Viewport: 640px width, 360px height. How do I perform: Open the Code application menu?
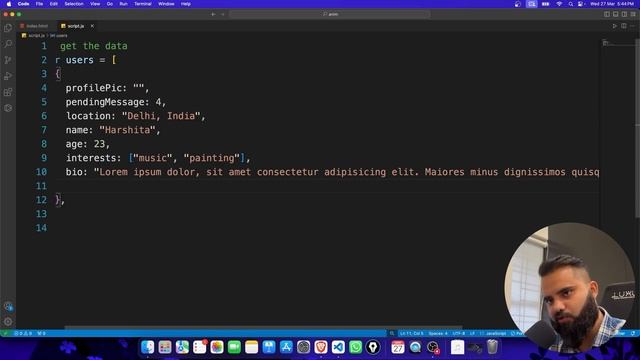(23, 4)
